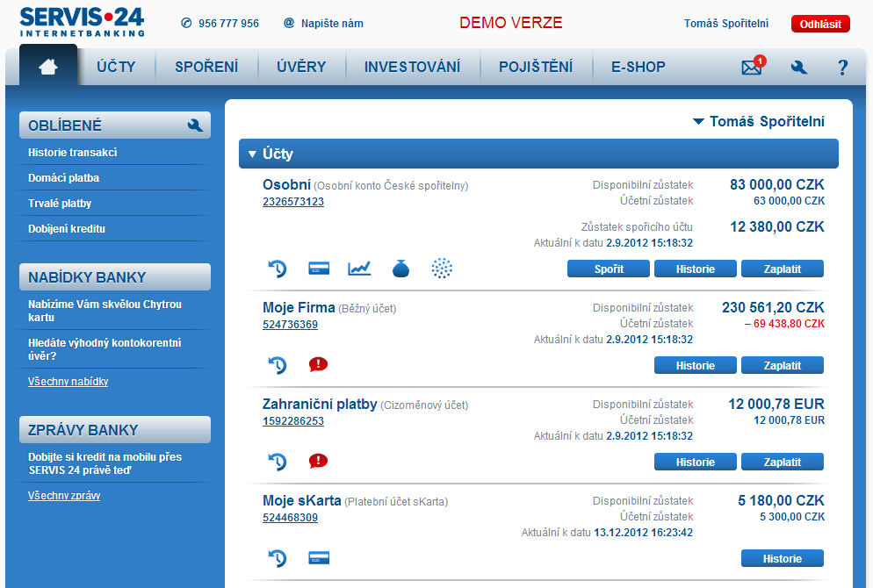Viewport: 873px width, 588px height.
Task: Click Historie button for Moje sKarta
Action: click(783, 558)
